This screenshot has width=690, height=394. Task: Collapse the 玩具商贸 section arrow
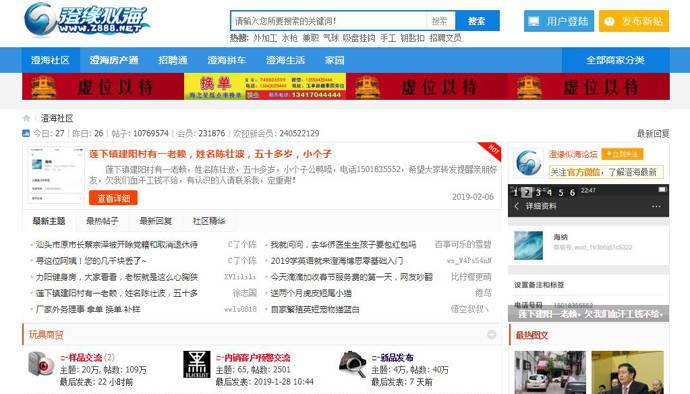coord(492,335)
